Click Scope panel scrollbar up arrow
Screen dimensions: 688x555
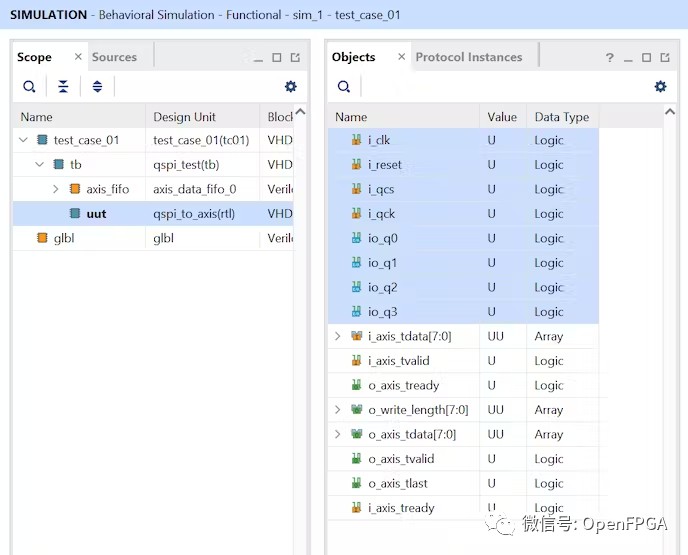pyautogui.click(x=300, y=111)
